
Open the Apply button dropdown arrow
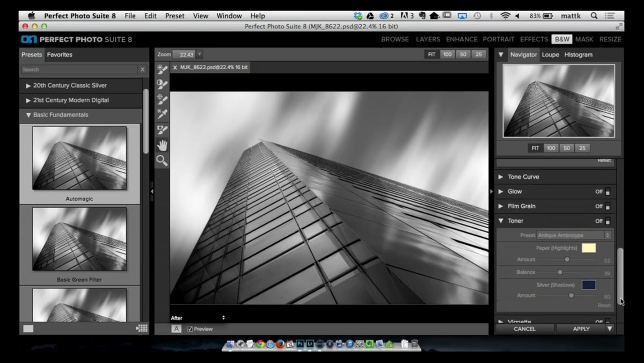click(610, 329)
